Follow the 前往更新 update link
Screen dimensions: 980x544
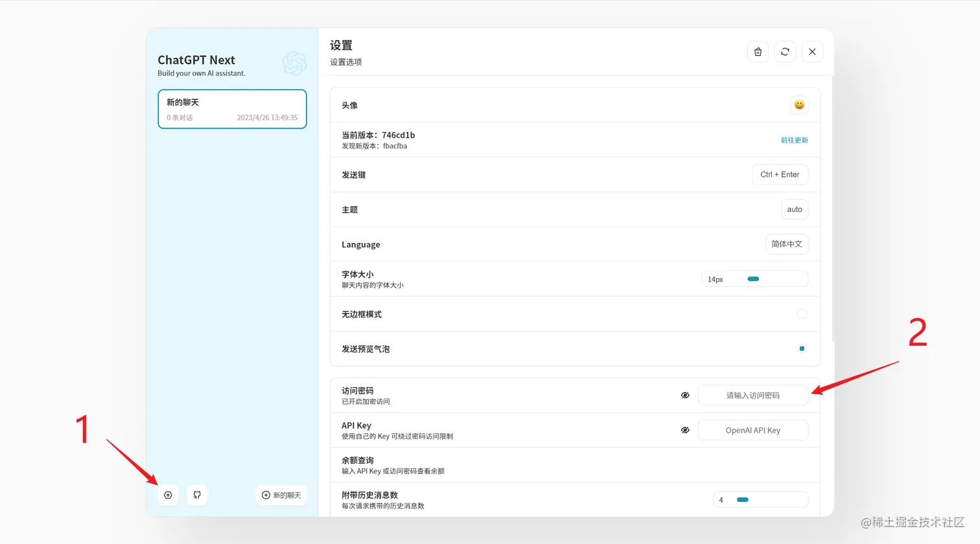click(x=794, y=140)
